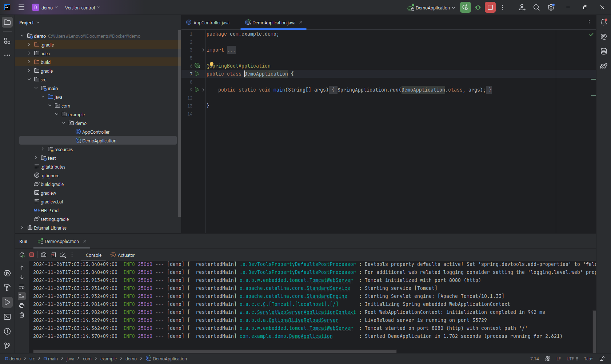Open AI Assistant spiral icon in right sidebar
Screen dimensions: 611x364
pos(604,37)
